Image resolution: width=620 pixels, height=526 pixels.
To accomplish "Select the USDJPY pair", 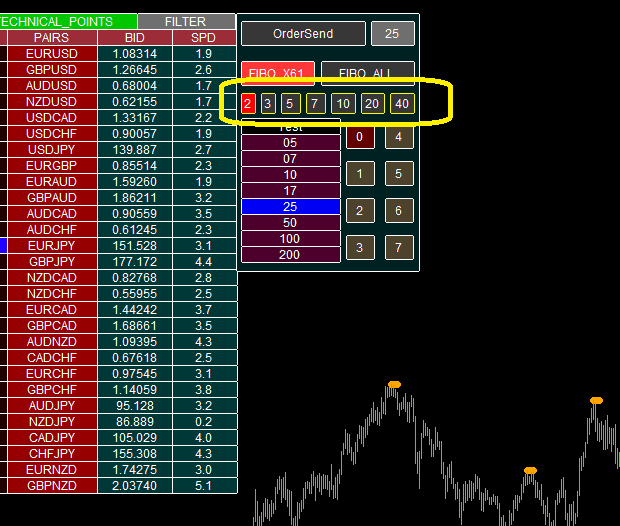I will pos(52,150).
